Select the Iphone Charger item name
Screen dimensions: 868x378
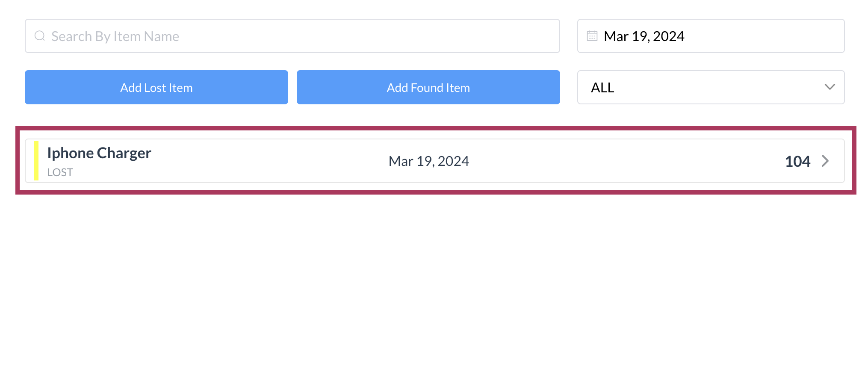(x=99, y=153)
